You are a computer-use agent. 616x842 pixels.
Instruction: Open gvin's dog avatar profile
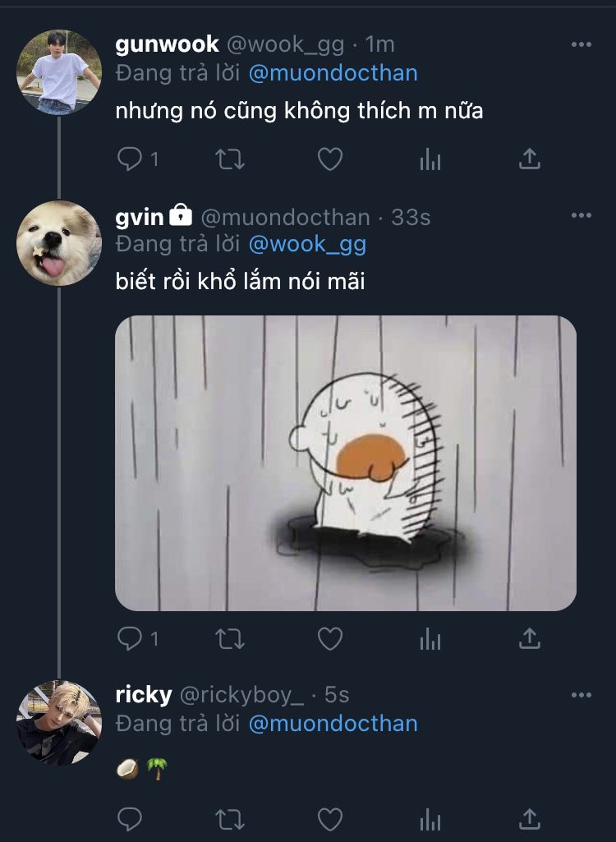click(x=59, y=243)
